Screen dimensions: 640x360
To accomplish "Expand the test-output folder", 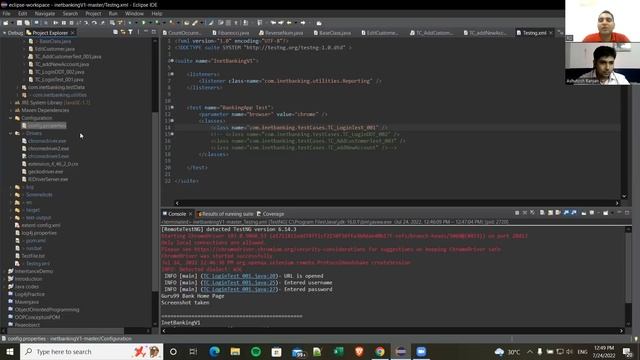I will click(x=11, y=218).
